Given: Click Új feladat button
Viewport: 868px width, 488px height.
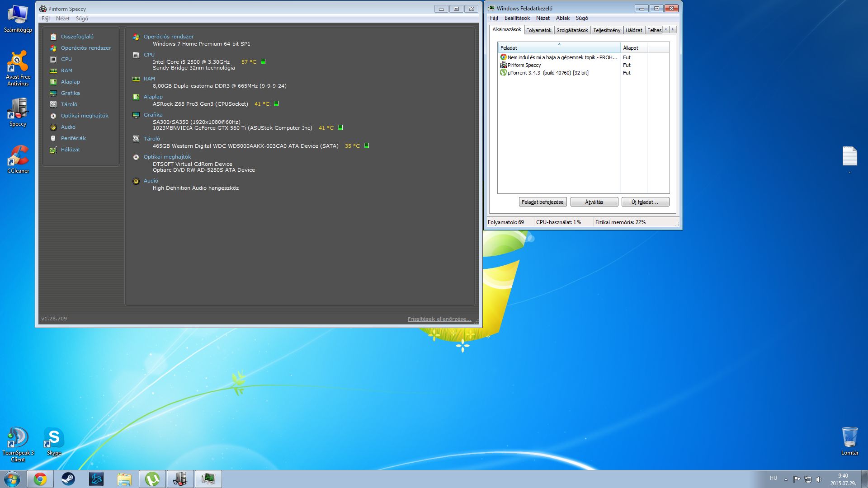Looking at the screenshot, I should [x=645, y=202].
